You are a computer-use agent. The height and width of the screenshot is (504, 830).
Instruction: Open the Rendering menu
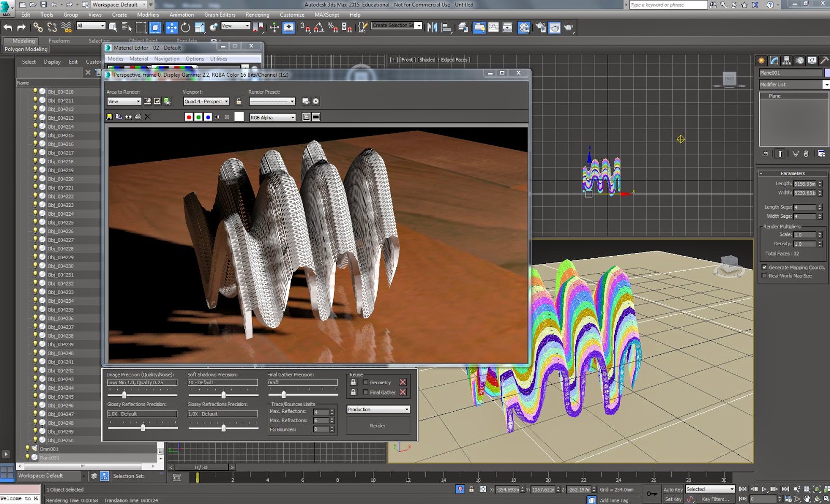click(x=257, y=15)
